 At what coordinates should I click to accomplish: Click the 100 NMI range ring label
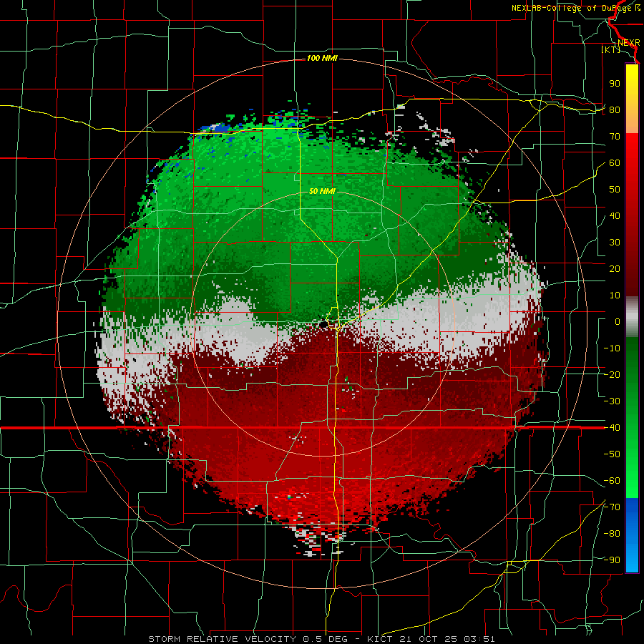[x=322, y=59]
